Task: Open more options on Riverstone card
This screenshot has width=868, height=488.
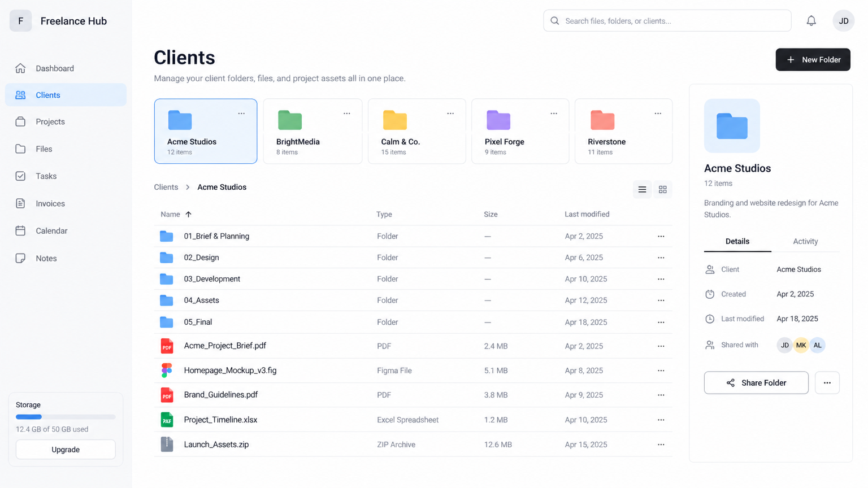Action: click(658, 114)
